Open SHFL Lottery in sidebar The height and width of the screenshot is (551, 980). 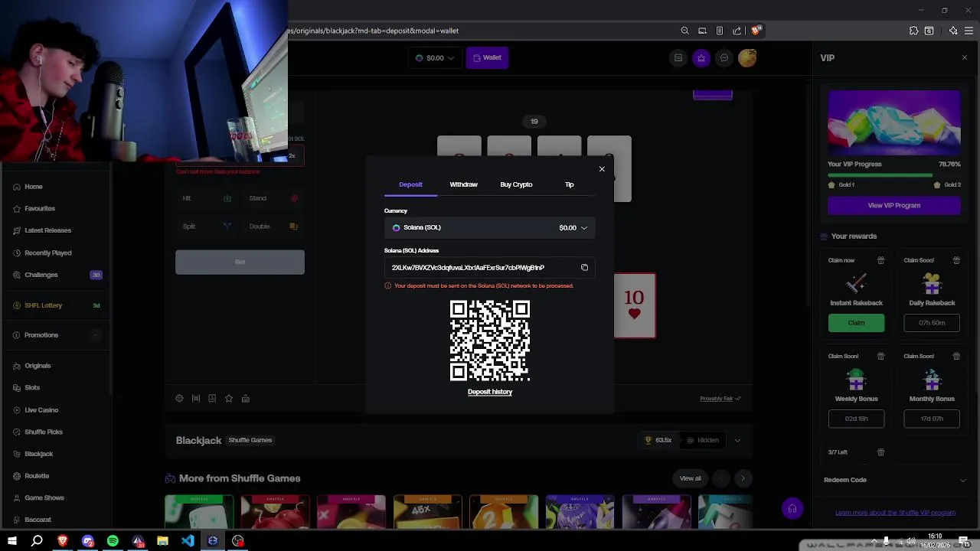43,305
